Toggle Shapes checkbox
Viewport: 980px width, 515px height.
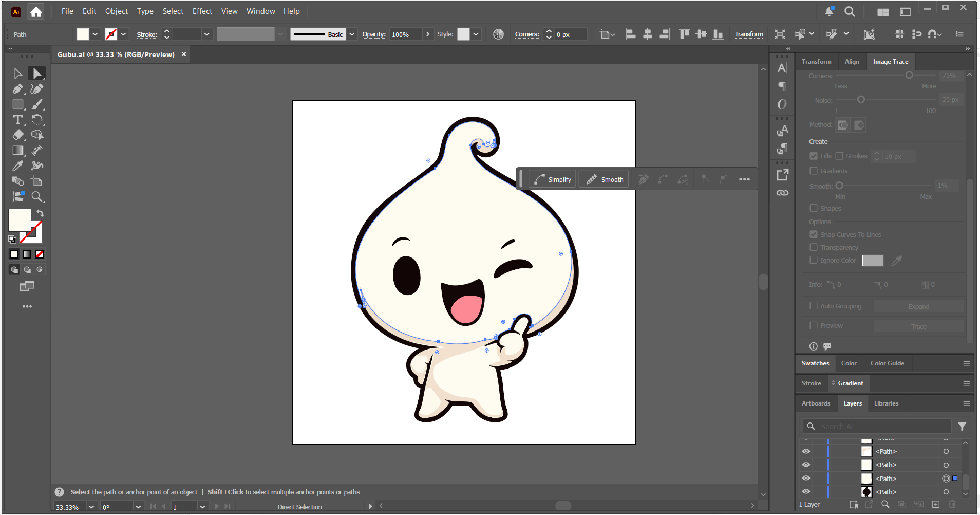coord(814,208)
